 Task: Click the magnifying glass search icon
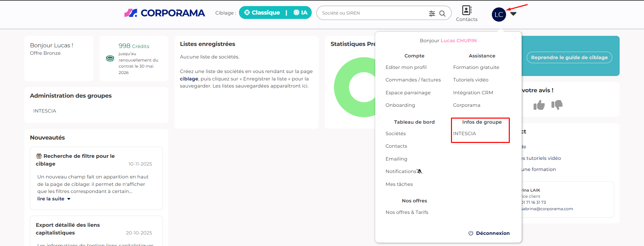(x=442, y=14)
